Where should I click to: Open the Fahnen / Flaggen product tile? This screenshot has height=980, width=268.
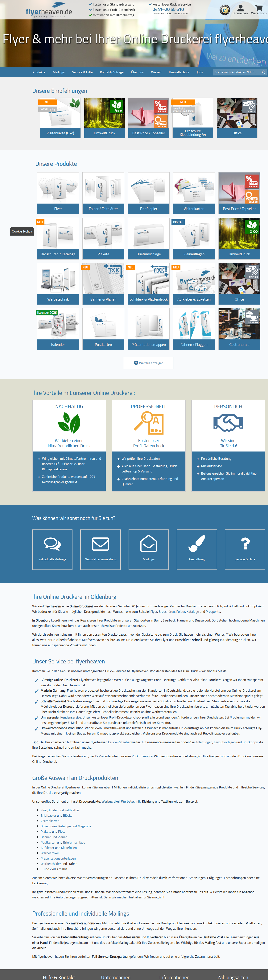194,329
